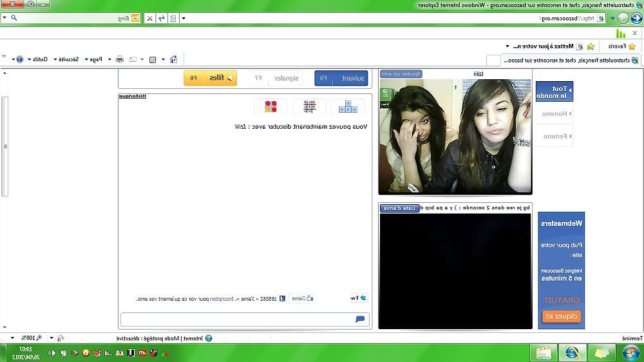Image resolution: width=644 pixels, height=362 pixels.
Task: Open the Outils menu
Action: point(37,59)
